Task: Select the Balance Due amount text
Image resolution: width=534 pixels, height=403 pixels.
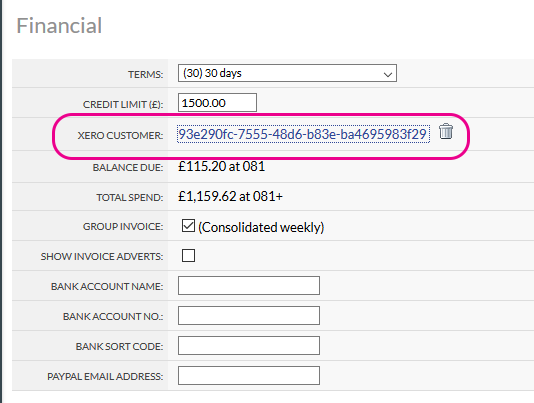Action: [221, 167]
